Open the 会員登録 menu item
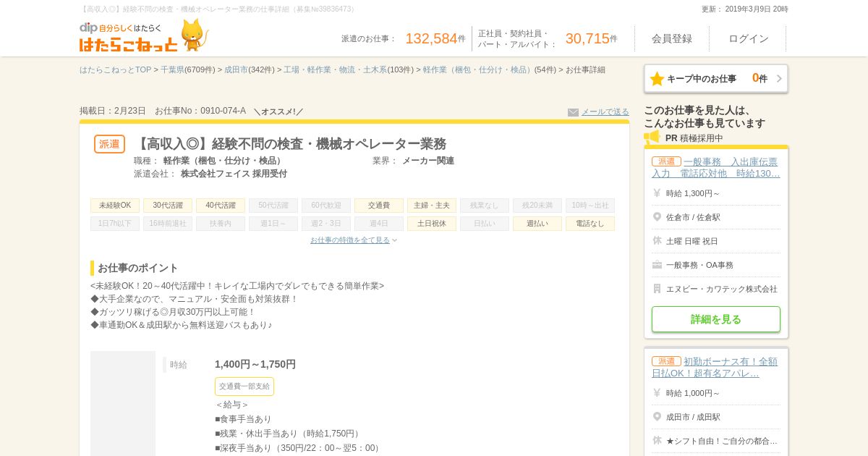868x456 pixels. [672, 38]
